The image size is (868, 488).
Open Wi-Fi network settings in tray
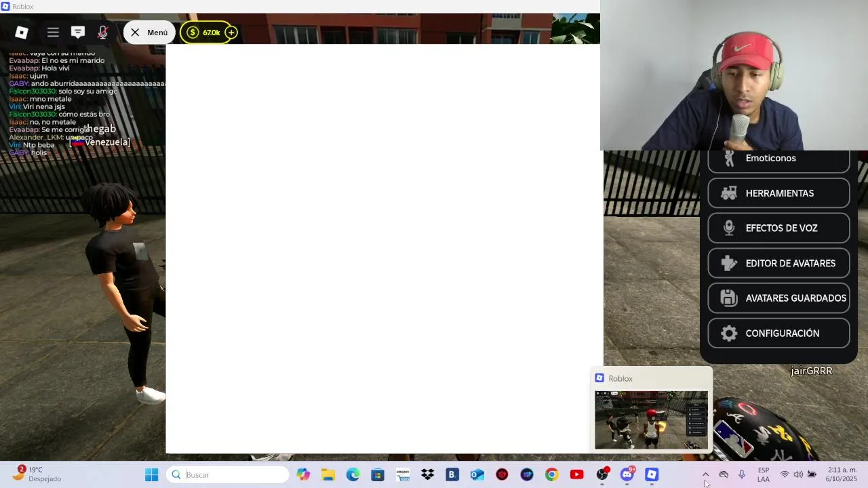[785, 475]
